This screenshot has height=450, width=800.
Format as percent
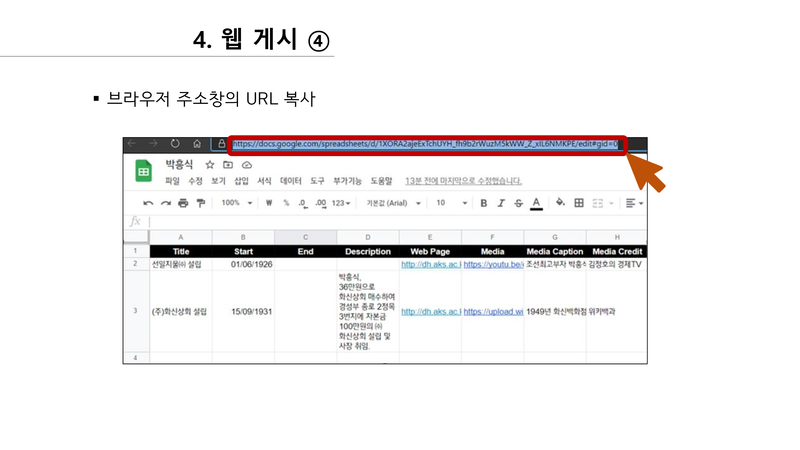pyautogui.click(x=286, y=203)
